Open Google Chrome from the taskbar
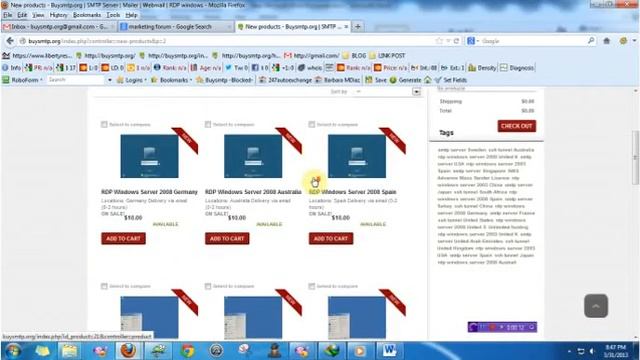 [x=187, y=351]
